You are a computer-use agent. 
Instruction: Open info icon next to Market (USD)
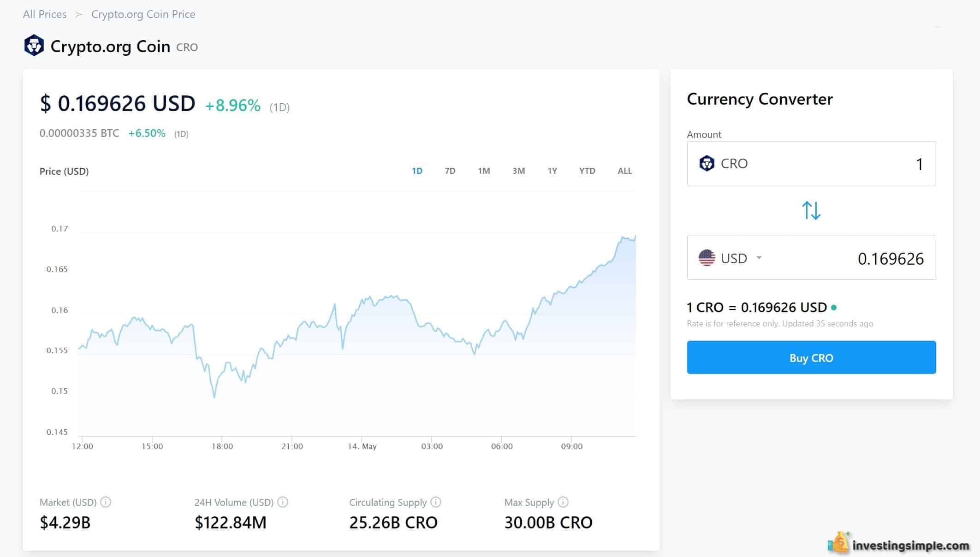(x=106, y=502)
